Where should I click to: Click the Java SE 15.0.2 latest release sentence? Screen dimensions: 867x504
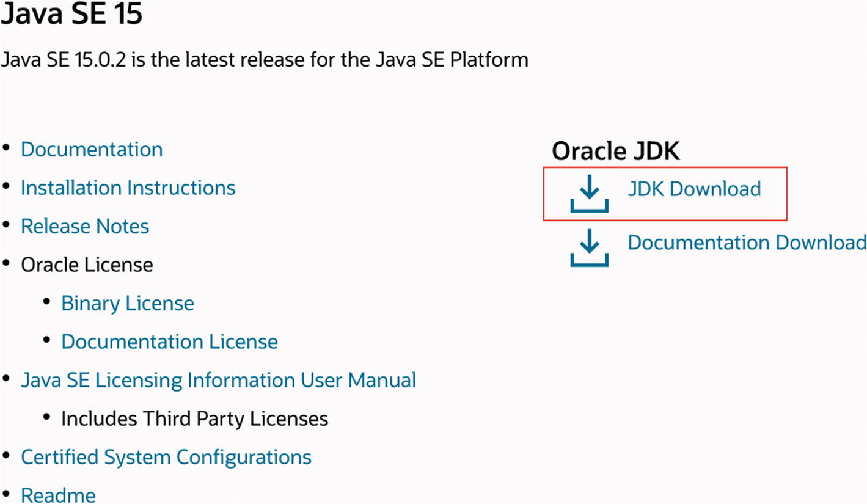[265, 60]
